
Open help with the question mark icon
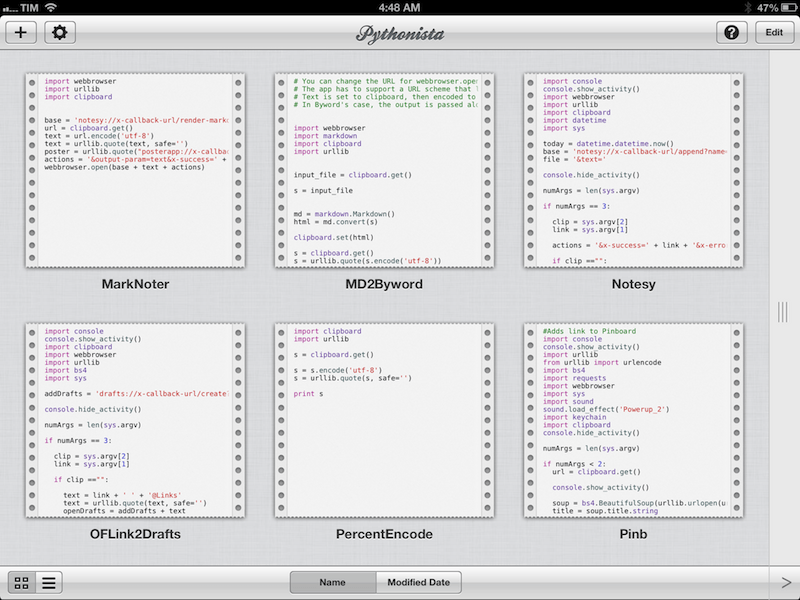732,33
